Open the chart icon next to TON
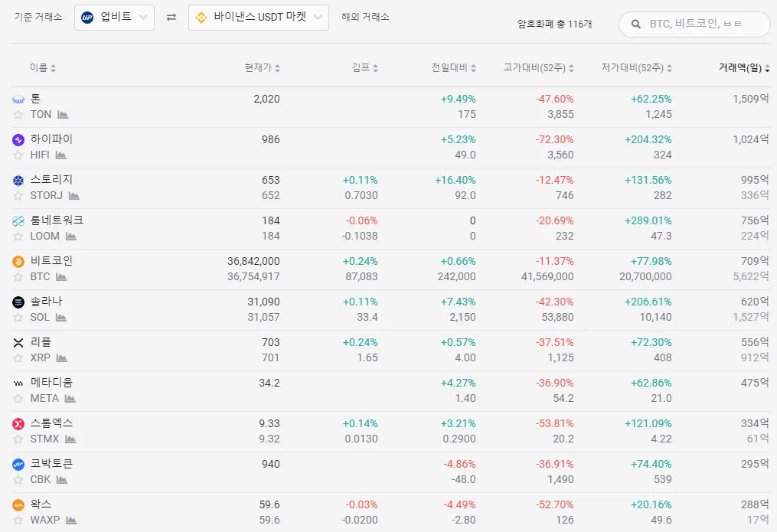Viewport: 777px width, 532px height. (63, 115)
